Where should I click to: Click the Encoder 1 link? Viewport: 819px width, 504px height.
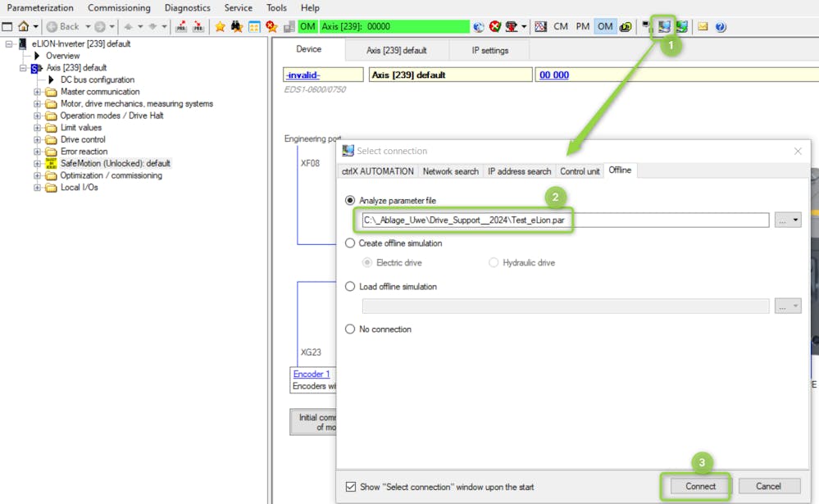pos(312,374)
